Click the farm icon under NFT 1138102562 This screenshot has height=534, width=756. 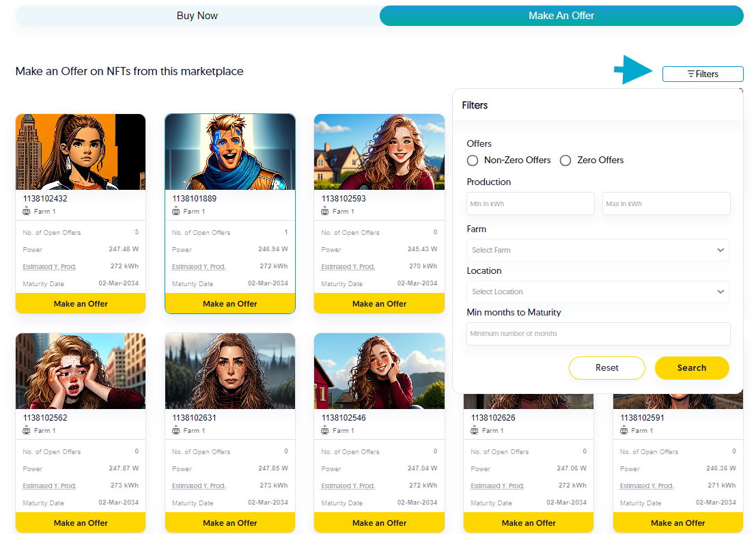point(27,431)
